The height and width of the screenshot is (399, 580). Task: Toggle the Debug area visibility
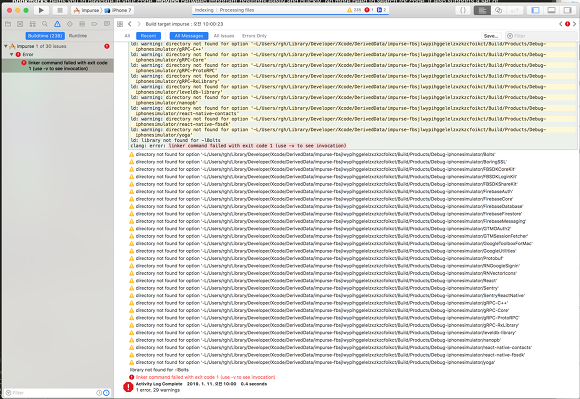point(552,10)
